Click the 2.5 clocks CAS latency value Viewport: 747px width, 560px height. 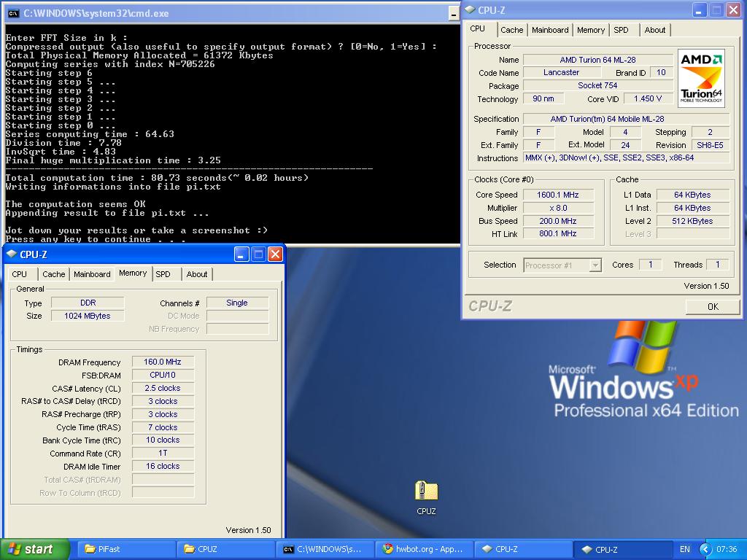pyautogui.click(x=163, y=388)
